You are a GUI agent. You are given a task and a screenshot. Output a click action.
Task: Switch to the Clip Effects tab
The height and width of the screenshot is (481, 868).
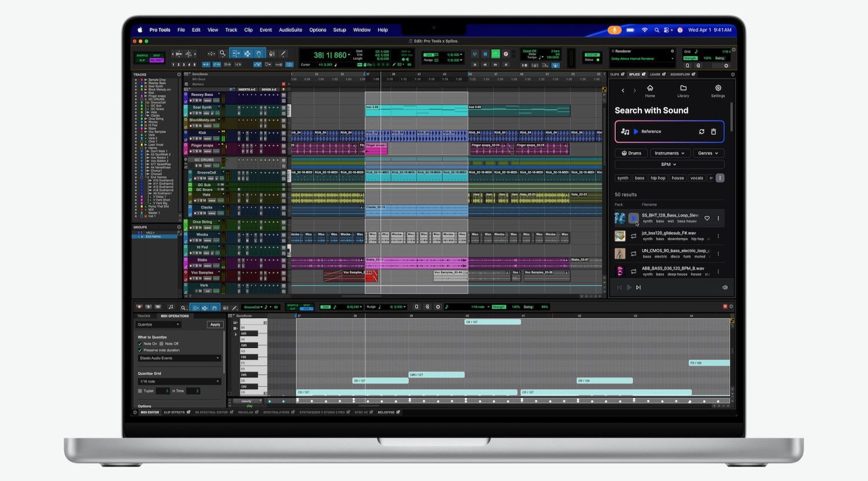tap(174, 412)
